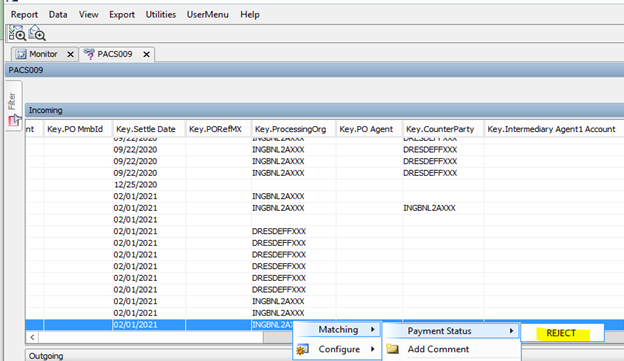Sort by Key.Settle Date column
Viewport: 624px width, 361px height.
click(x=149, y=129)
